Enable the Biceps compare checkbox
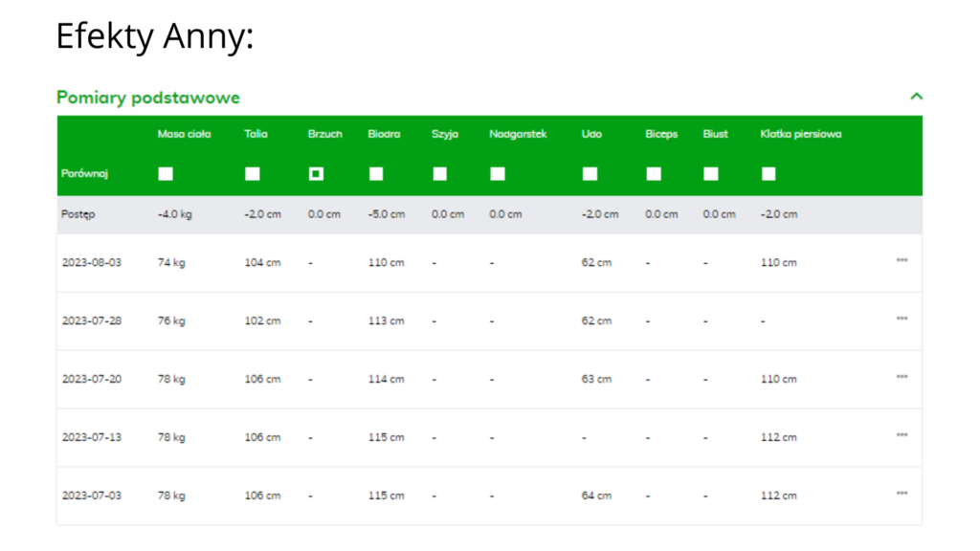The image size is (980, 551). coord(654,174)
